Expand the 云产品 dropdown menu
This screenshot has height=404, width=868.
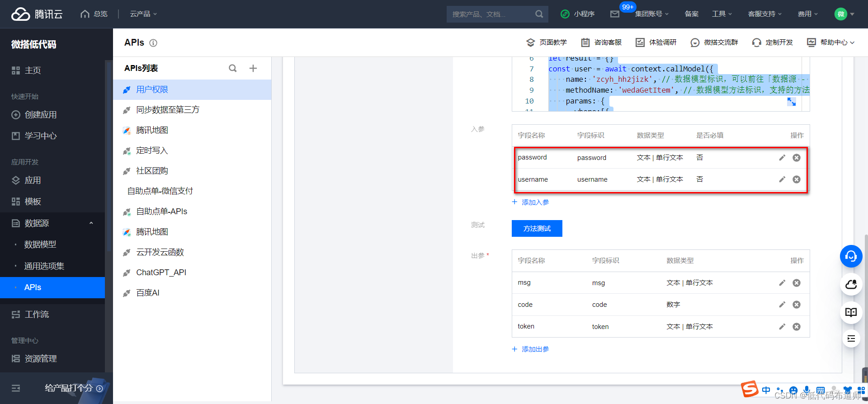coord(143,14)
